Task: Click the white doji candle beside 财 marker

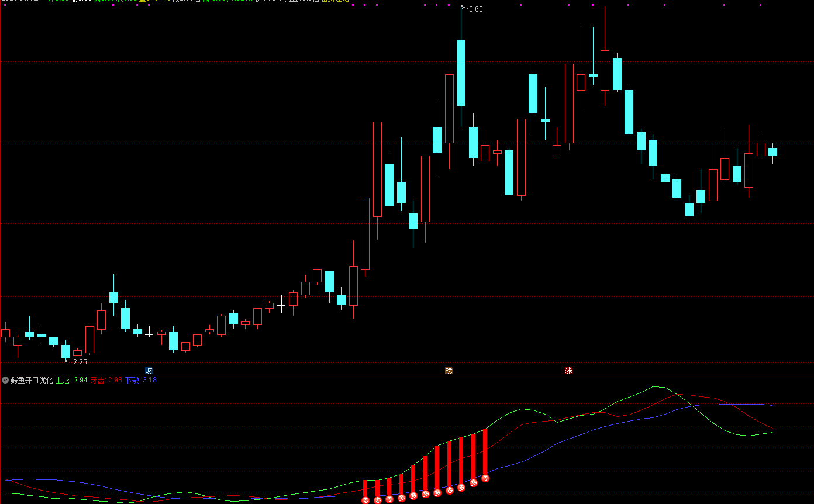Action: 149,334
